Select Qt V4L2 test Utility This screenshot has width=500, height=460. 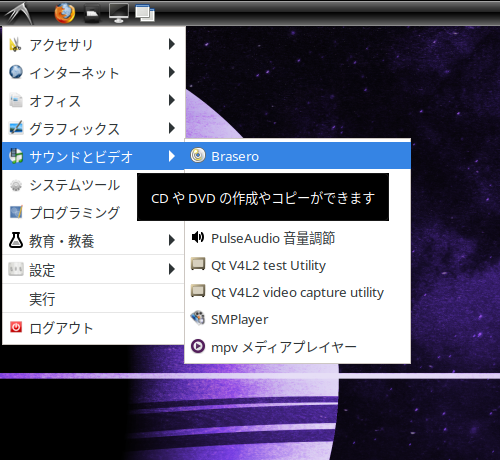point(297,265)
